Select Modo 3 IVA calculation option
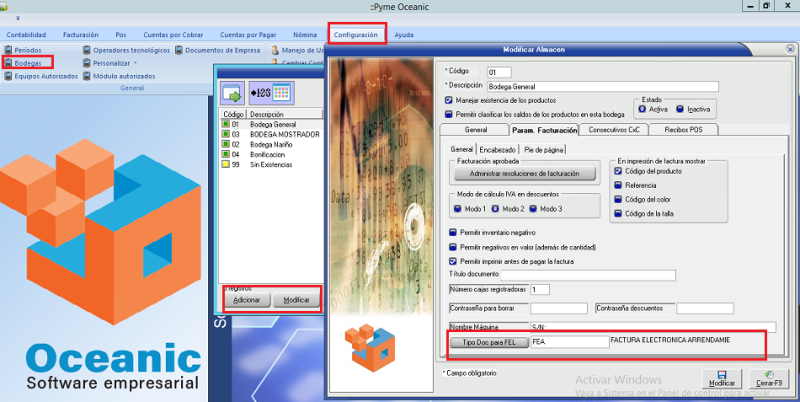The width and height of the screenshot is (800, 402). point(532,209)
